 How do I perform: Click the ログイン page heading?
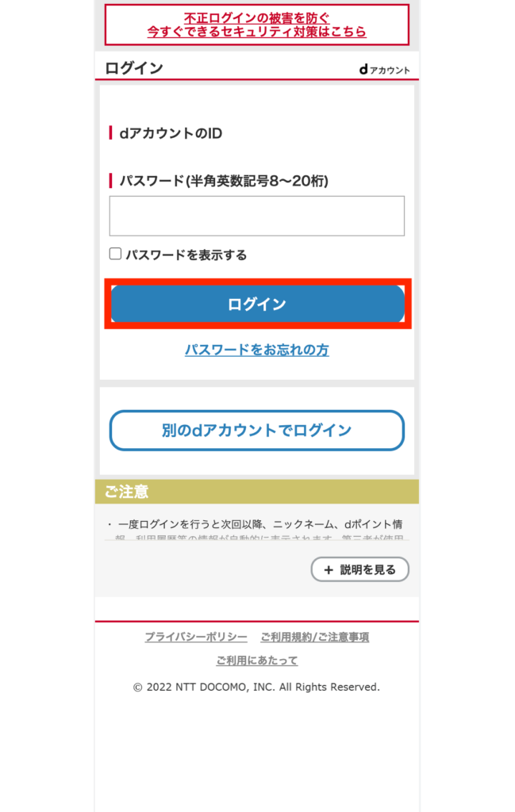[x=134, y=68]
